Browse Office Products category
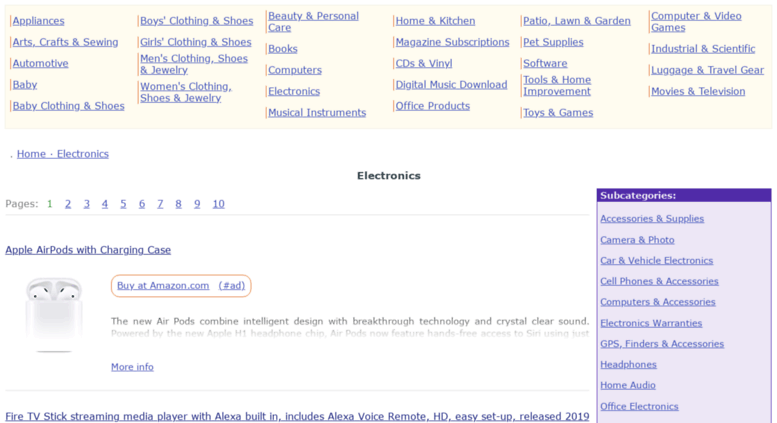The width and height of the screenshot is (777, 423). tap(433, 106)
